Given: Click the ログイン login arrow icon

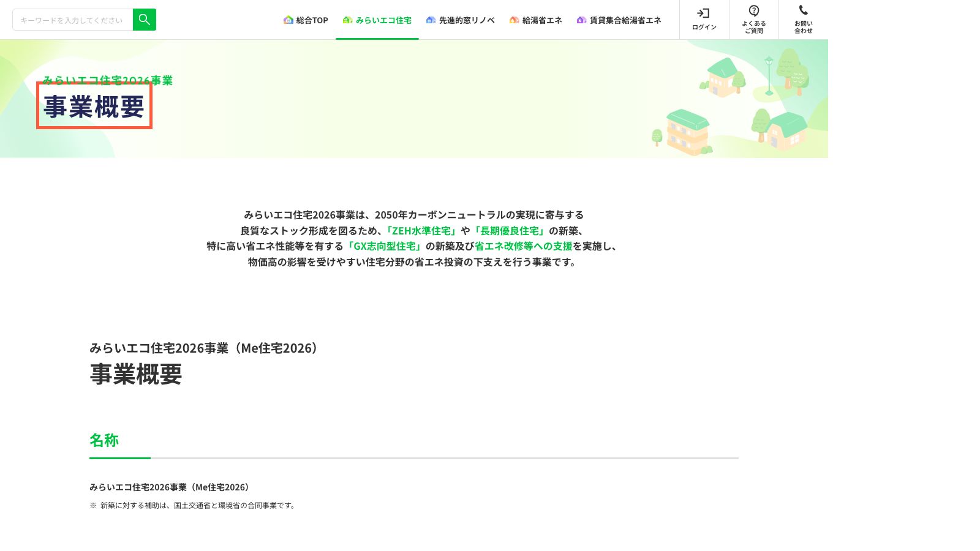Looking at the screenshot, I should pos(704,13).
